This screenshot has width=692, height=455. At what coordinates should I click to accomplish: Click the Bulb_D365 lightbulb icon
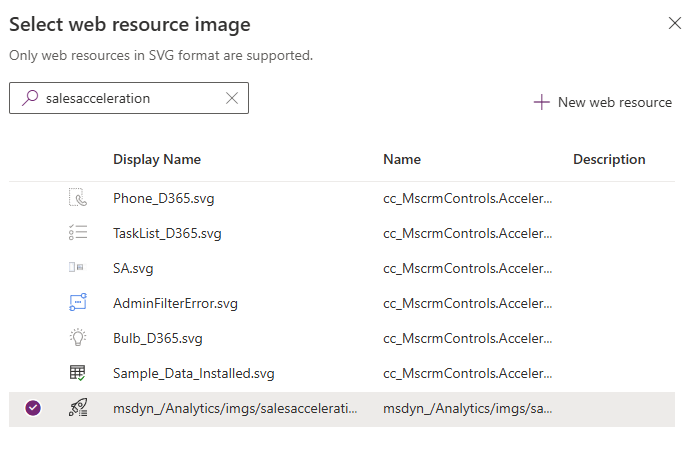point(77,338)
